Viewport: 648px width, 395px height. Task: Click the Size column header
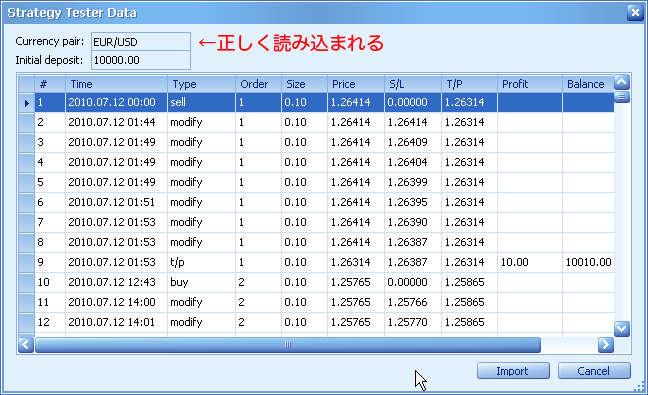pos(305,84)
